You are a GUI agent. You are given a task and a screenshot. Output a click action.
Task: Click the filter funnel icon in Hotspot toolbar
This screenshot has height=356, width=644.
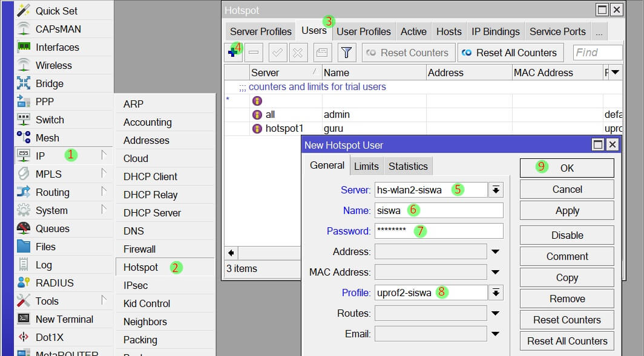point(346,53)
